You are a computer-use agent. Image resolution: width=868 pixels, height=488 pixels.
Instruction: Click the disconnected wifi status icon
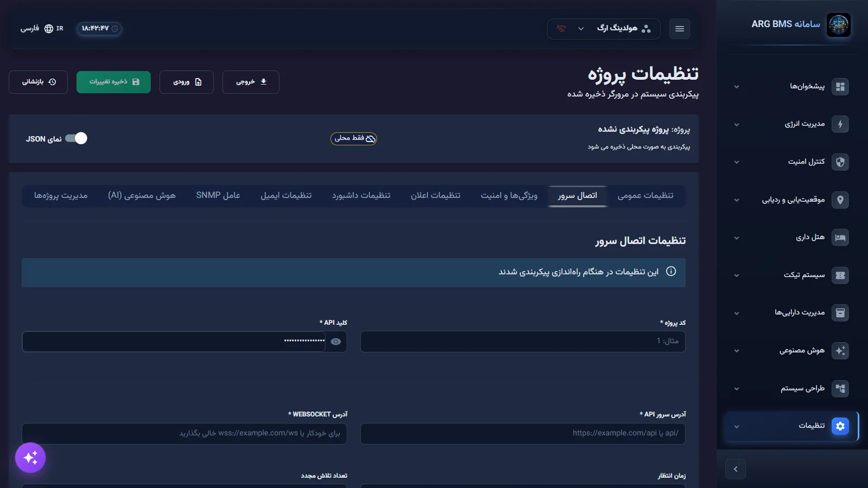(x=561, y=28)
